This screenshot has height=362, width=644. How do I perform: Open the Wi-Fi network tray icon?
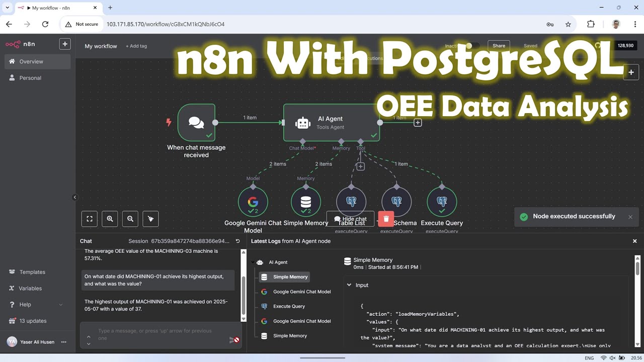(603, 358)
